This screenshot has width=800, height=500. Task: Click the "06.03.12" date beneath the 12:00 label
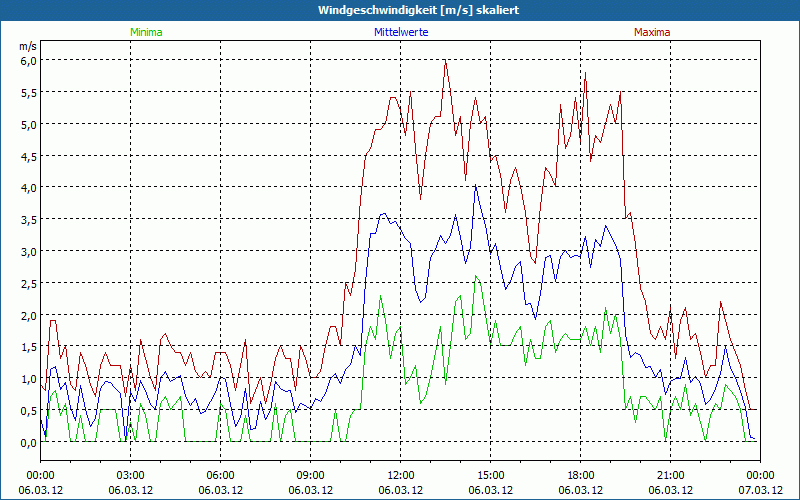click(401, 490)
